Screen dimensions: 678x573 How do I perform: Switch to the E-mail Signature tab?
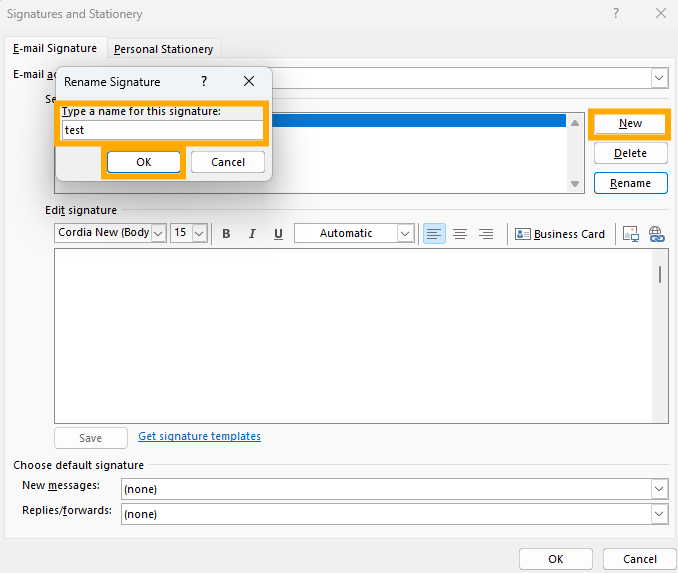tap(55, 48)
